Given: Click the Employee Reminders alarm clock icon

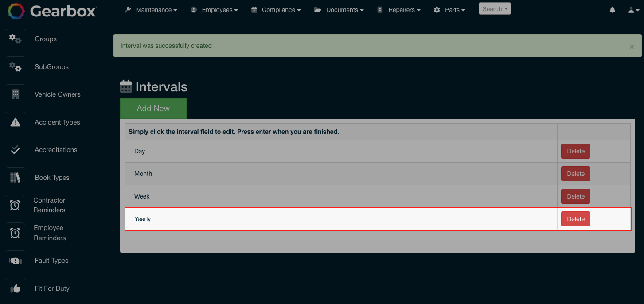Looking at the screenshot, I should pyautogui.click(x=15, y=233).
